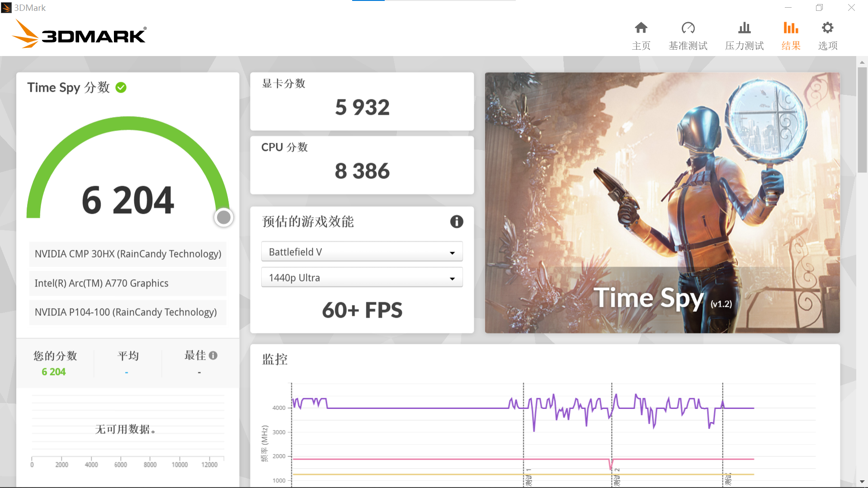
Task: Select the NVIDIA P104-100 device row
Action: pyautogui.click(x=128, y=312)
